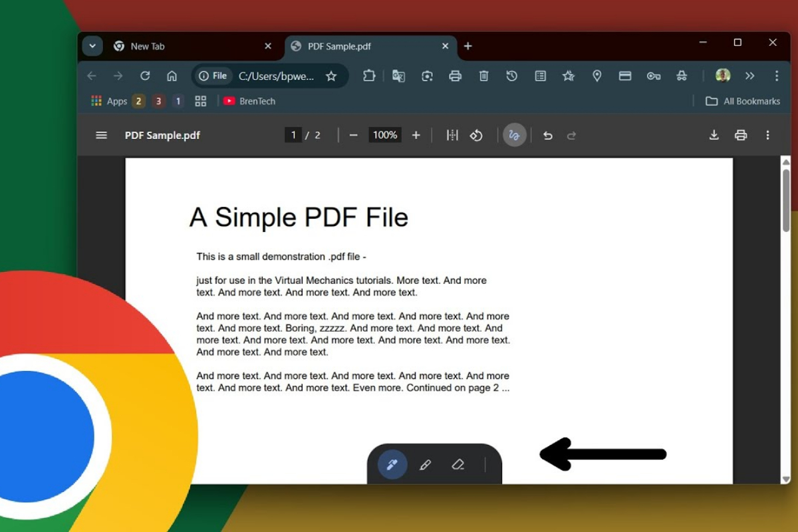798x532 pixels.
Task: Zoom in with the plus button
Action: 416,136
